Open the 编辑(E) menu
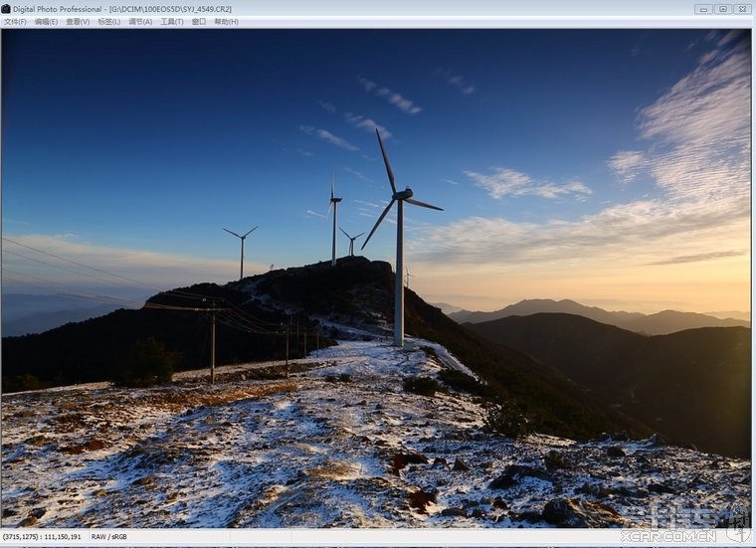756x548 pixels. tap(46, 22)
